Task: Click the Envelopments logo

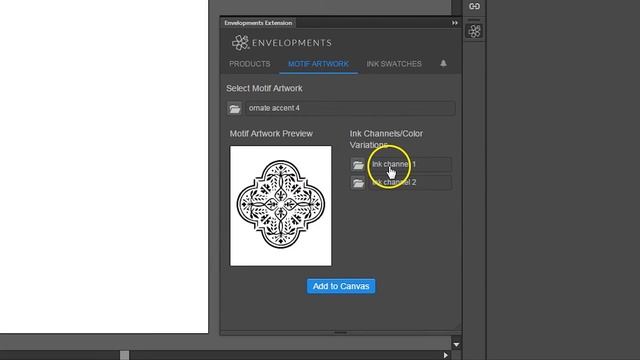Action: click(x=282, y=42)
